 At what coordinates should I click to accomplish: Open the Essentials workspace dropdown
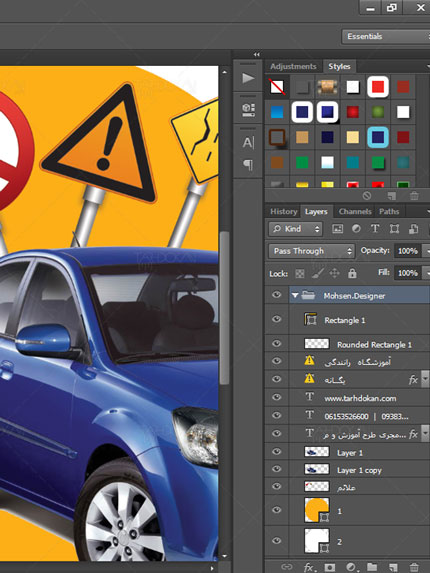click(x=386, y=37)
